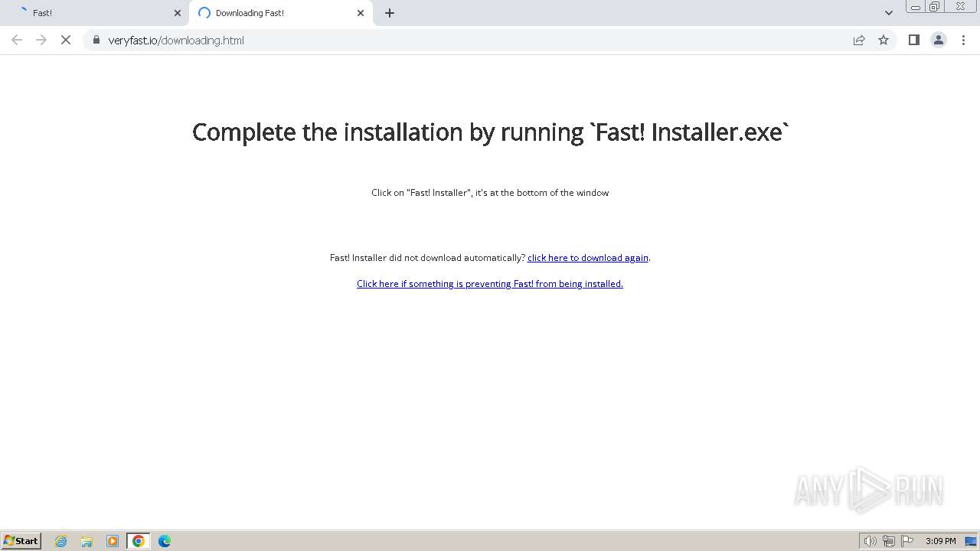Screen dimensions: 980x551
Task: Select Chrome in the taskbar
Action: pyautogui.click(x=139, y=541)
